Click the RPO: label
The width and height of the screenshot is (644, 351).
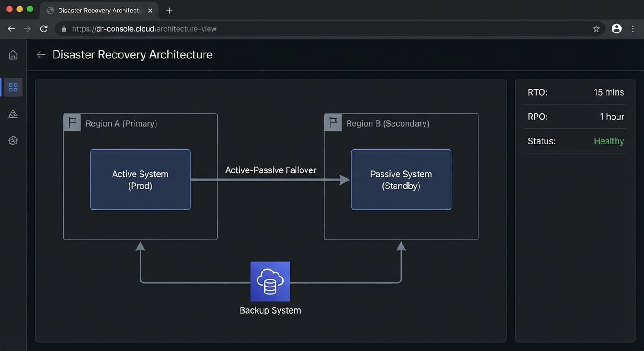(x=538, y=117)
